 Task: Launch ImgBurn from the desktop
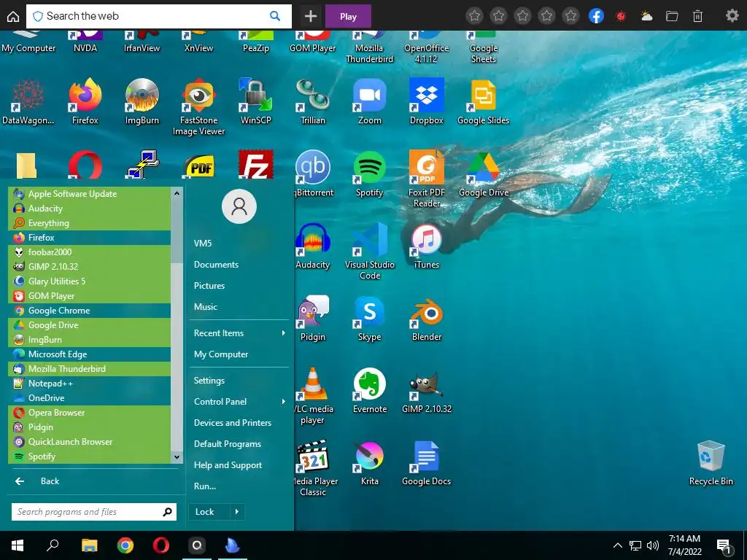[142, 101]
